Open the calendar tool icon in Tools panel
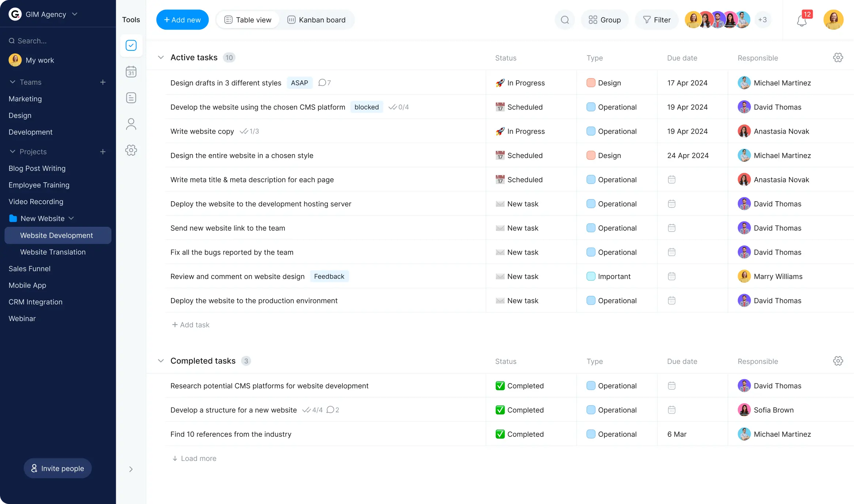The height and width of the screenshot is (504, 854). coord(131,72)
